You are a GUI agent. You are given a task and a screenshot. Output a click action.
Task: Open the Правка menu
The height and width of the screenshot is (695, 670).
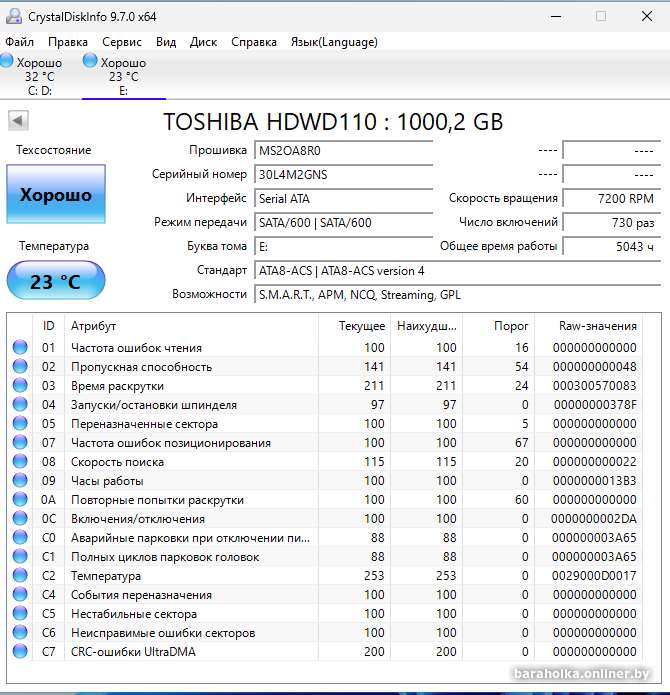[68, 42]
